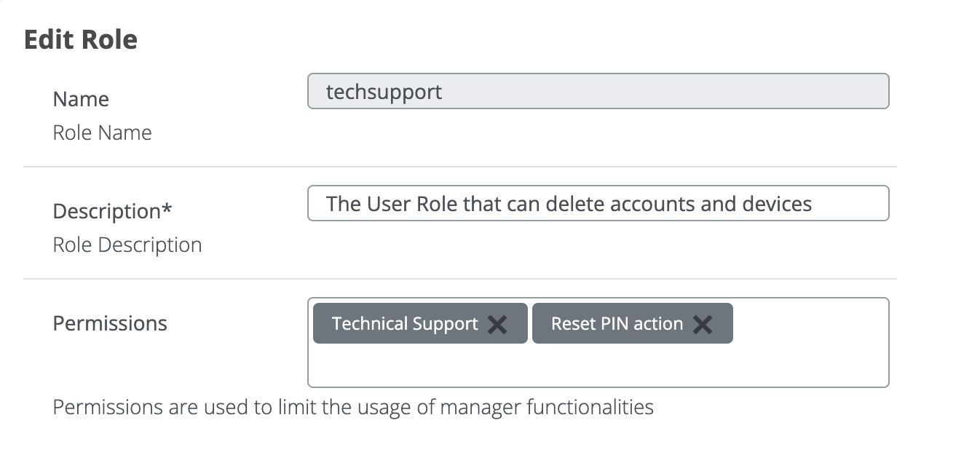Viewport: 980px width, 463px height.
Task: Focus the Description text field
Action: click(x=598, y=203)
